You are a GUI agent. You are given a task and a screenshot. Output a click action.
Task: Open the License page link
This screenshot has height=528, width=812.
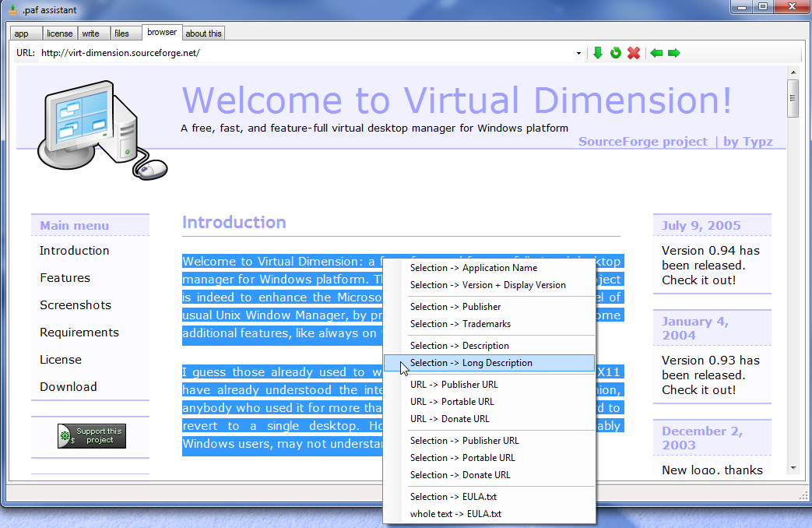click(61, 360)
